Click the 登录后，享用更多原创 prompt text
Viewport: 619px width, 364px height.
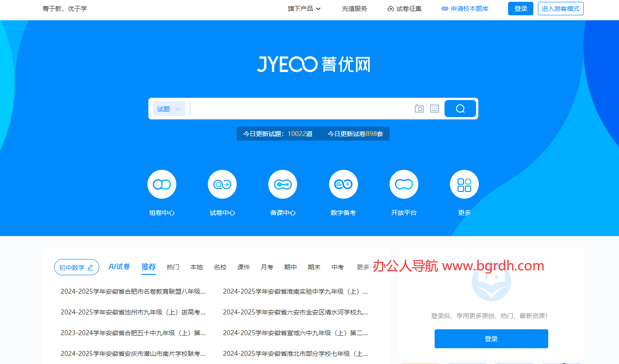point(490,316)
